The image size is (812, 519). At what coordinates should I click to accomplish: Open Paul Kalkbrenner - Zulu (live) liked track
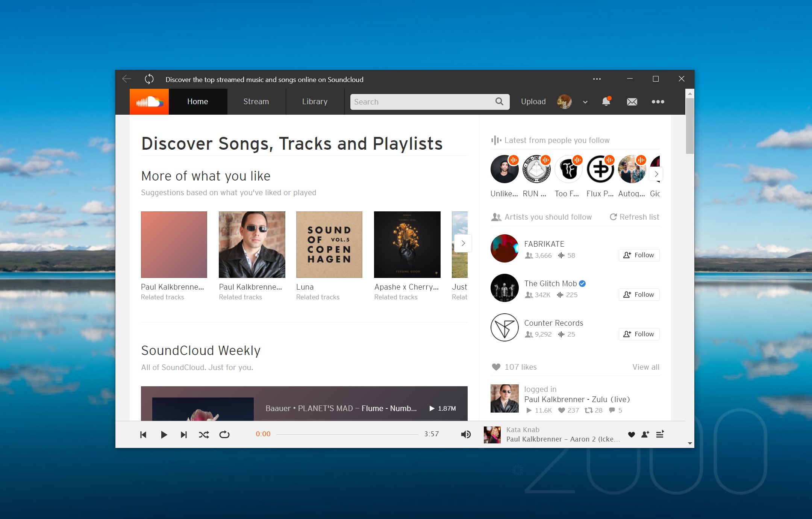pyautogui.click(x=577, y=399)
